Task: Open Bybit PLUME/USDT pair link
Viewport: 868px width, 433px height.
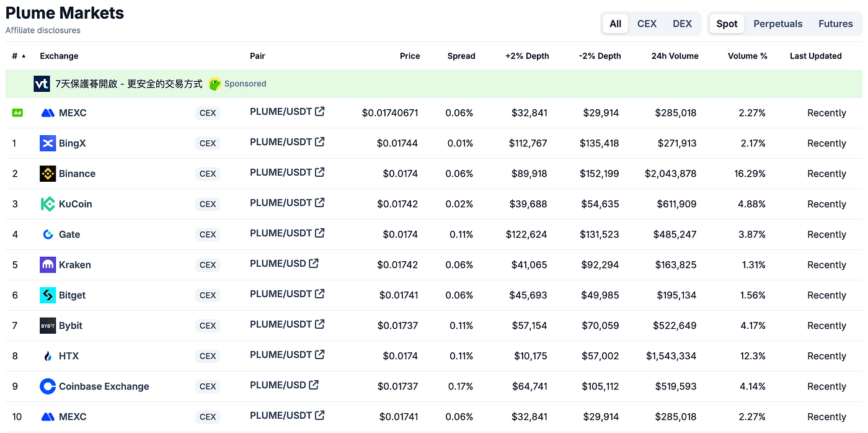Action: 281,324
